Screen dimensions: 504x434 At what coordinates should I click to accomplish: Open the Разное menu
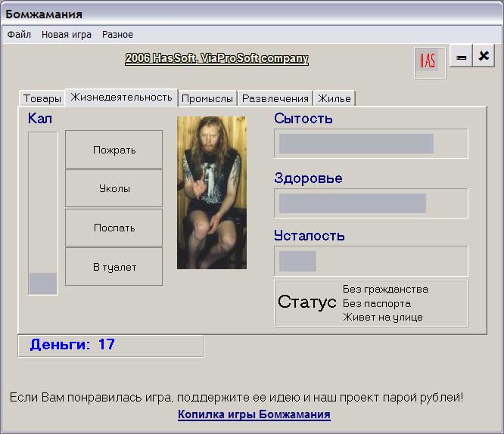117,34
